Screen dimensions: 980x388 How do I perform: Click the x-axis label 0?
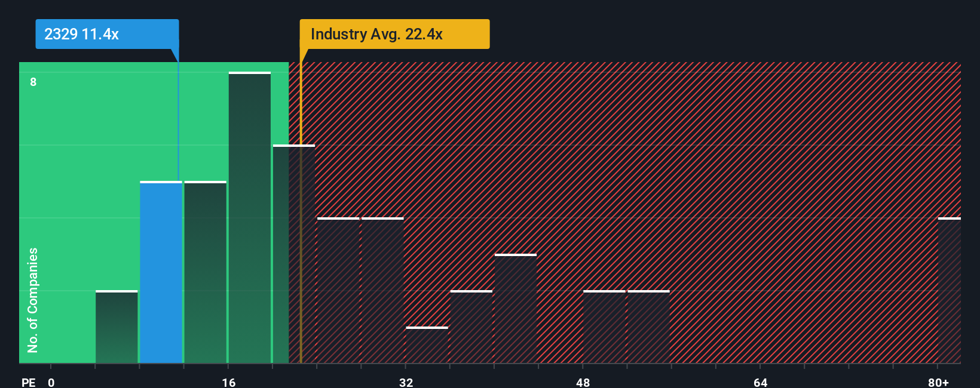pyautogui.click(x=51, y=382)
